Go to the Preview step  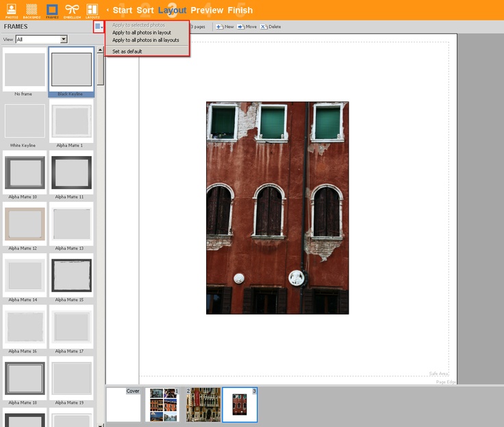(x=207, y=10)
